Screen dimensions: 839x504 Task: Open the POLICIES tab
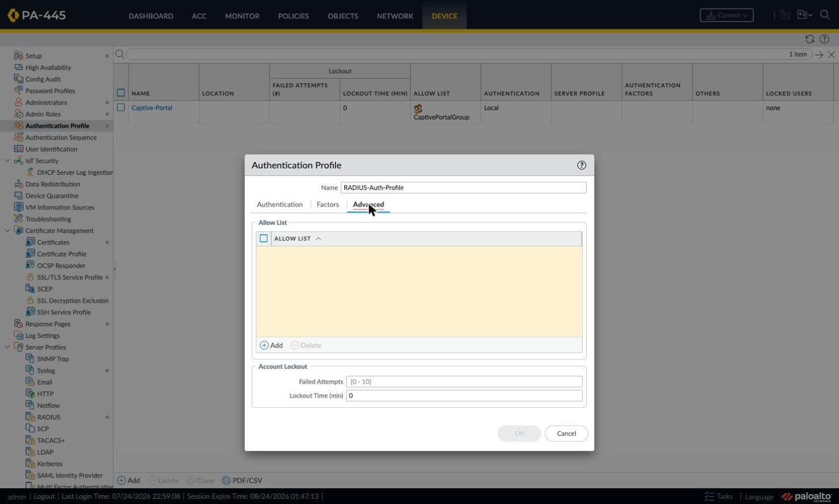pyautogui.click(x=293, y=16)
